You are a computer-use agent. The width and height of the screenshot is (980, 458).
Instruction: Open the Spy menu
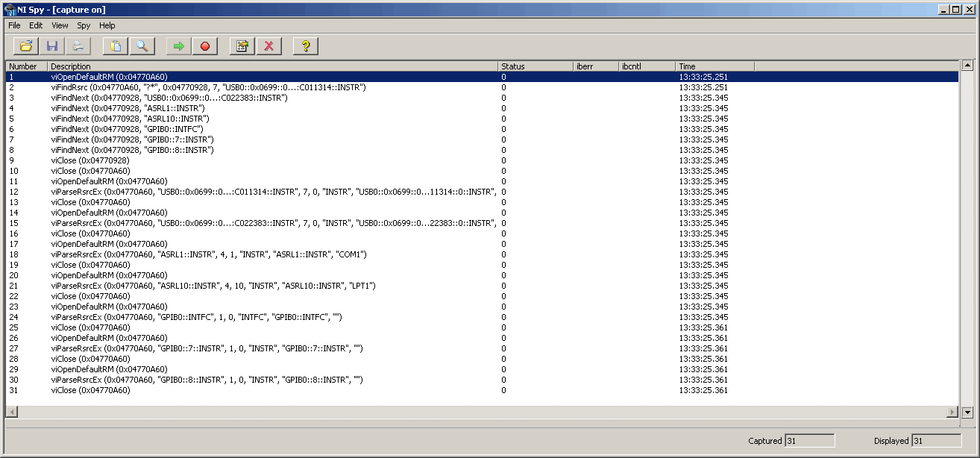pyautogui.click(x=84, y=25)
